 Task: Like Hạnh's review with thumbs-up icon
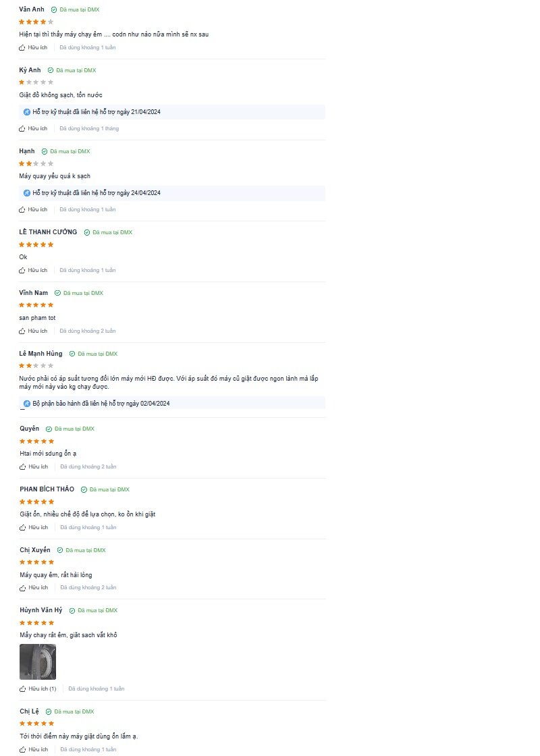pos(22,210)
